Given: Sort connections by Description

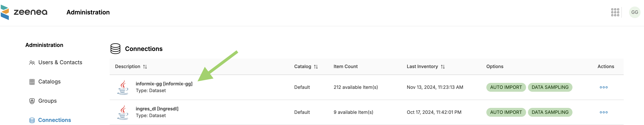Looking at the screenshot, I should point(145,67).
